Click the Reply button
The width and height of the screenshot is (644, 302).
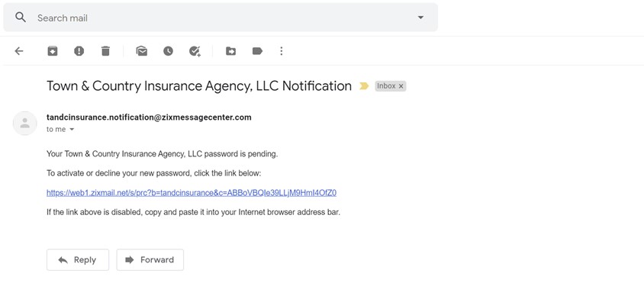[78, 260]
